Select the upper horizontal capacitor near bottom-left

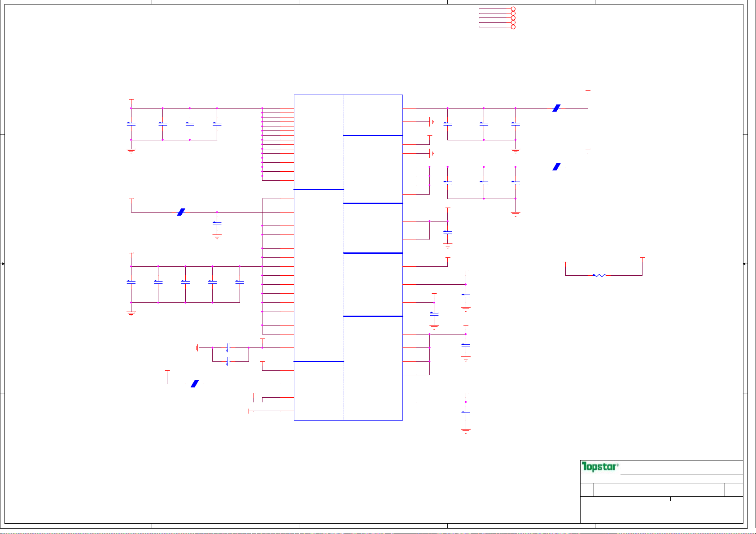point(228,347)
